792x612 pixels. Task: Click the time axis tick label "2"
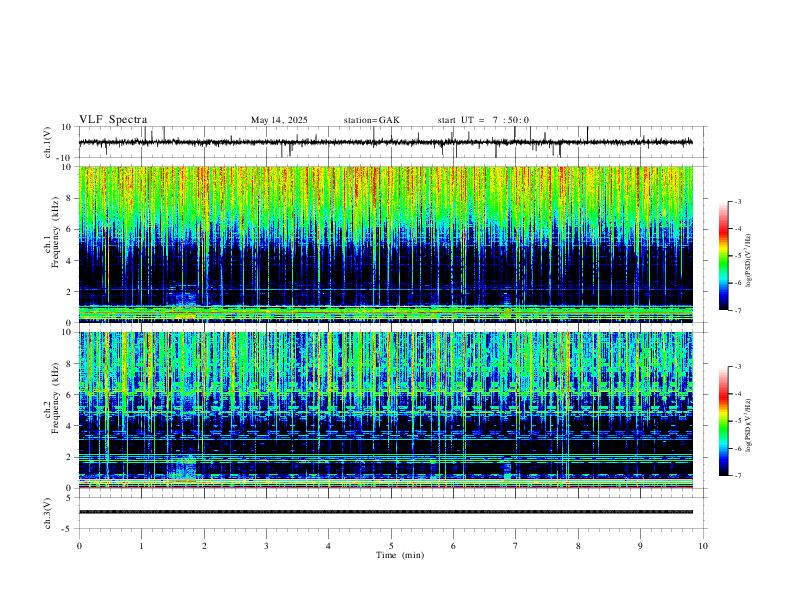point(204,546)
